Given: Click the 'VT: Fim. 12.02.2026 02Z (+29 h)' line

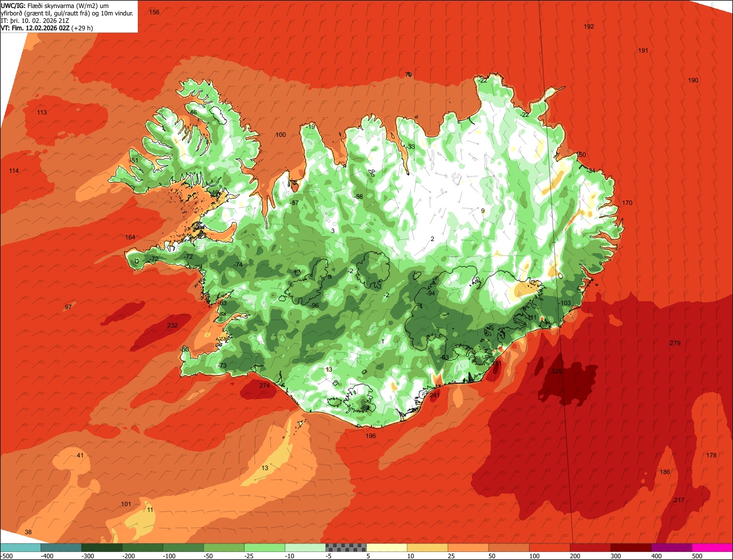Looking at the screenshot, I should click(47, 27).
